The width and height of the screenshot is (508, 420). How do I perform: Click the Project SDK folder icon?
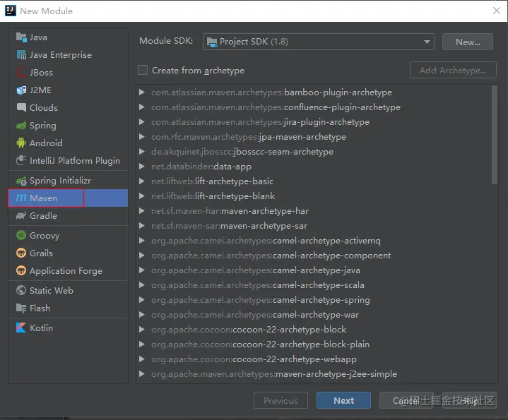(212, 42)
